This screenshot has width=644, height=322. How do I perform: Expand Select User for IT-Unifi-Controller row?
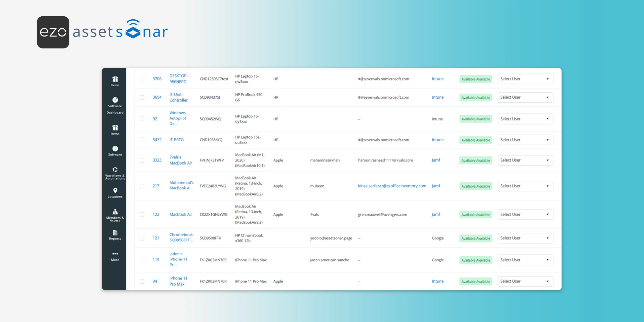coord(525,97)
